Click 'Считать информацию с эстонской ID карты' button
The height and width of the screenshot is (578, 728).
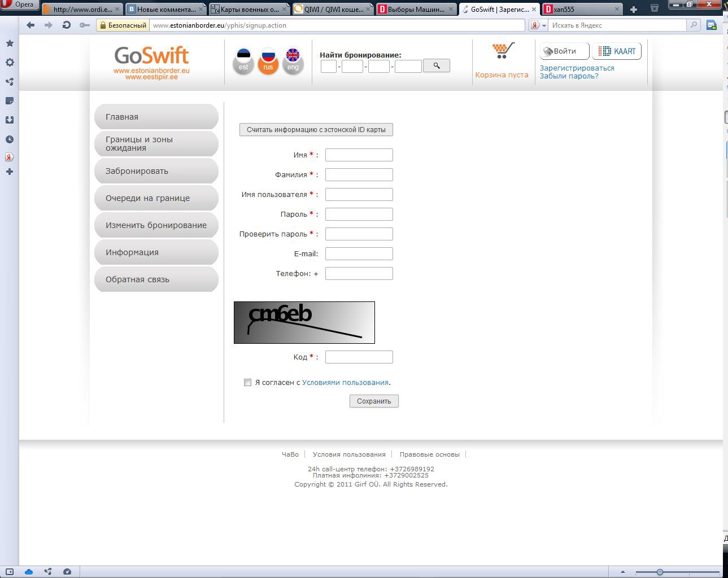pyautogui.click(x=316, y=130)
